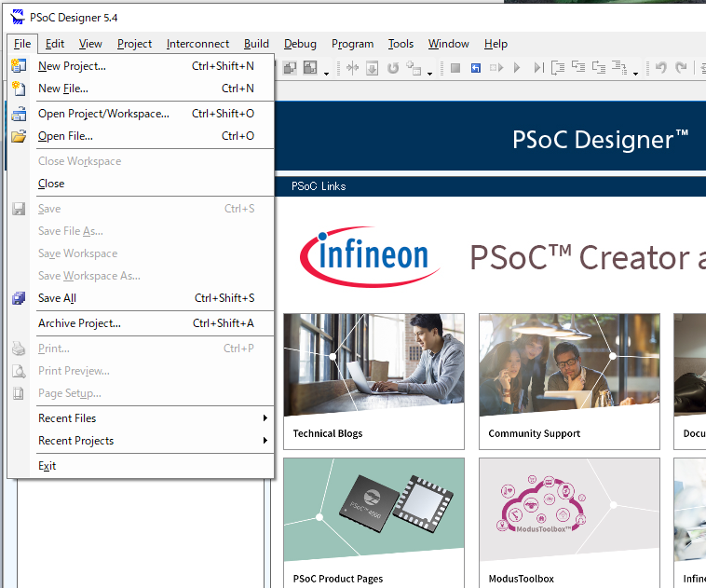Open dropdown arrow after plus-window icon
The height and width of the screenshot is (588, 706).
[430, 74]
